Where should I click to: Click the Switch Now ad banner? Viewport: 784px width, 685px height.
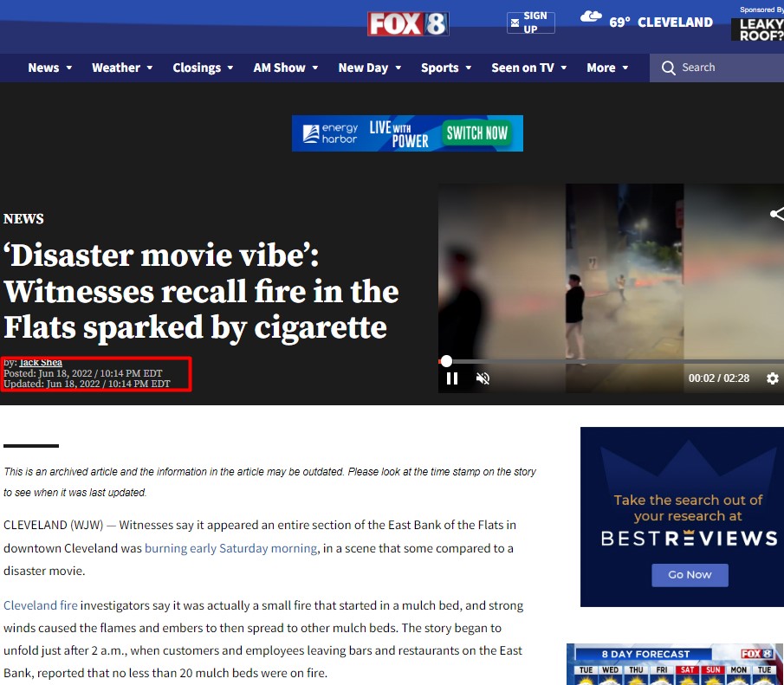tap(407, 133)
